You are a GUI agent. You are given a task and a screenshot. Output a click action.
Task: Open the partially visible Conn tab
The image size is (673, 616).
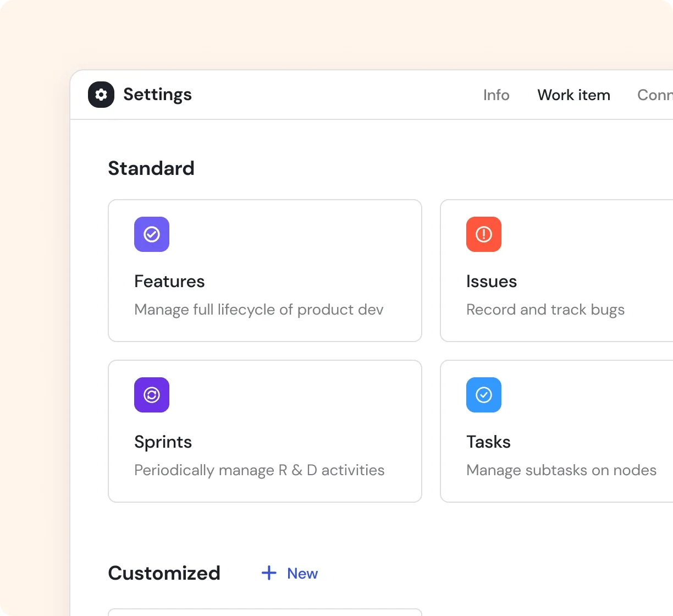[654, 95]
